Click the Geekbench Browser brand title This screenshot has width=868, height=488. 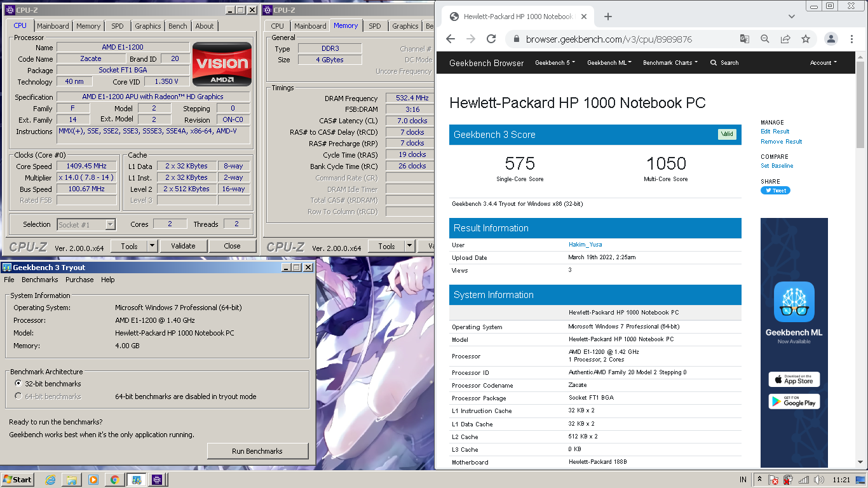[x=487, y=63]
